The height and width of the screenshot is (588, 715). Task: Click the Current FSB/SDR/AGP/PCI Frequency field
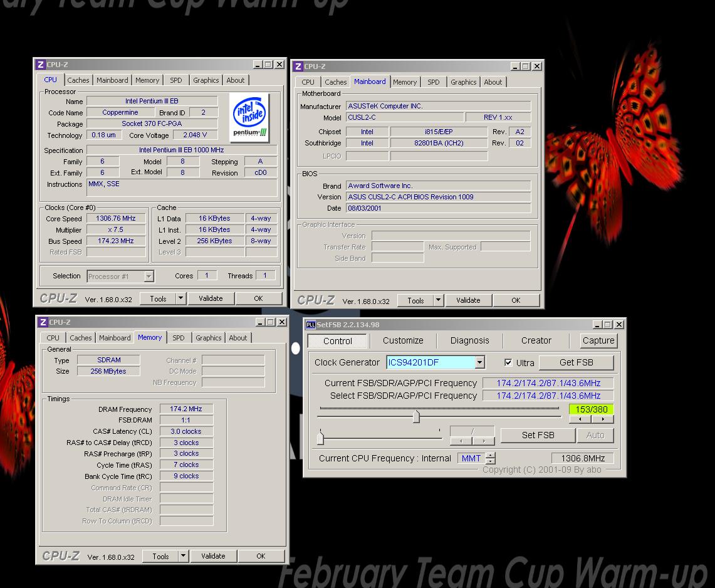click(548, 383)
